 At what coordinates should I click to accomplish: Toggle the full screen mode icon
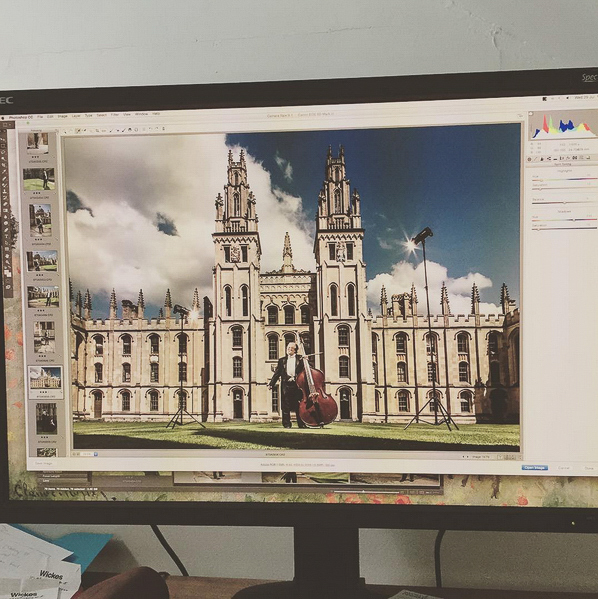point(520,115)
